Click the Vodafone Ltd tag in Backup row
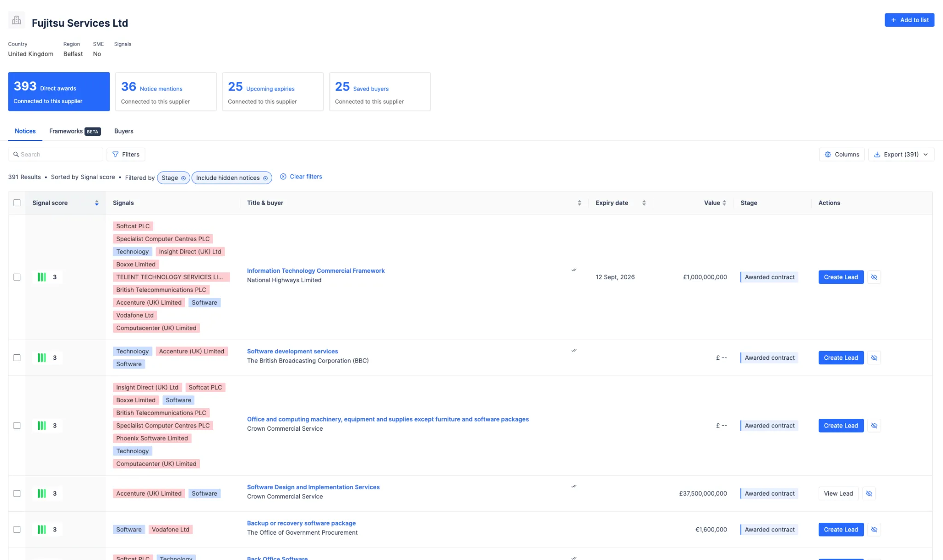The image size is (943, 560). click(170, 530)
